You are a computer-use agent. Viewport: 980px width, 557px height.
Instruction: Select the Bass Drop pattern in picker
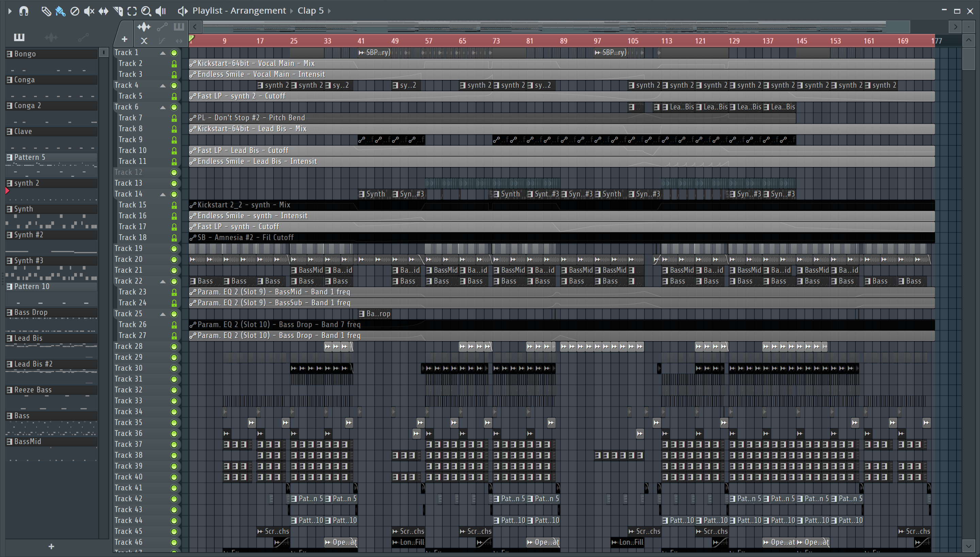[51, 313]
